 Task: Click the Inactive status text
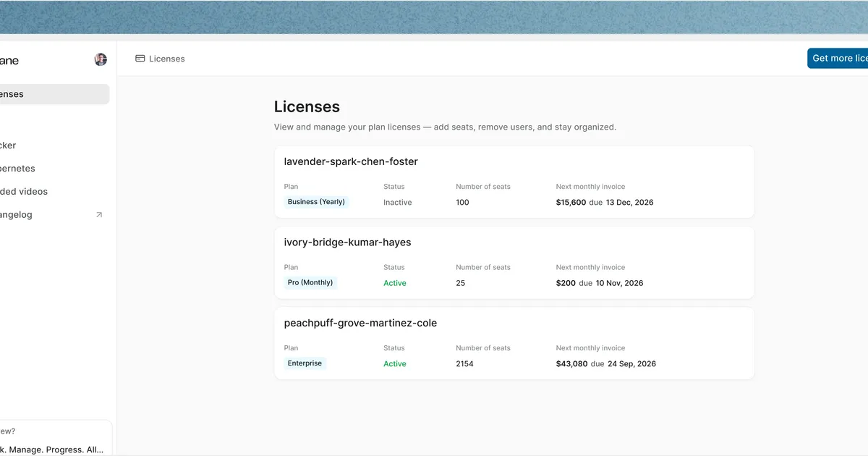398,203
